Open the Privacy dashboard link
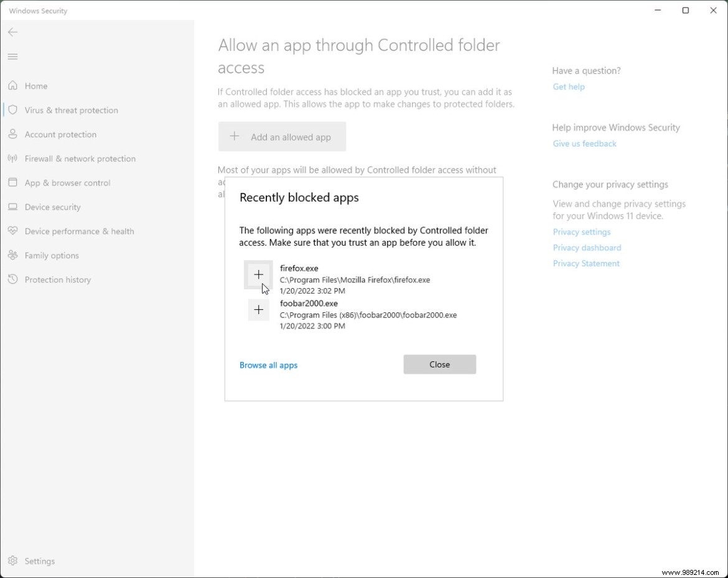 point(586,247)
